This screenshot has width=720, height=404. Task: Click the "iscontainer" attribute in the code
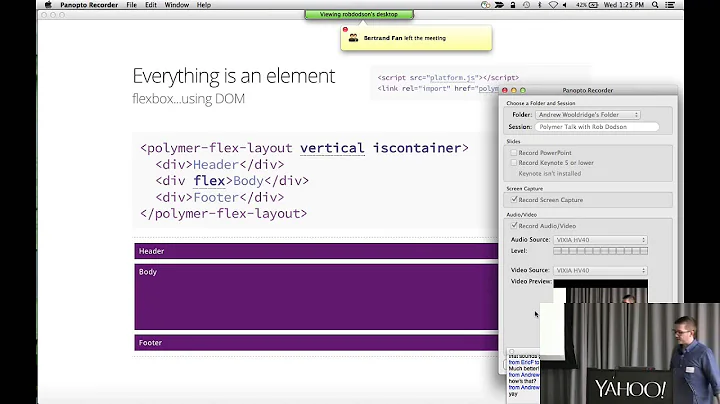pyautogui.click(x=416, y=148)
